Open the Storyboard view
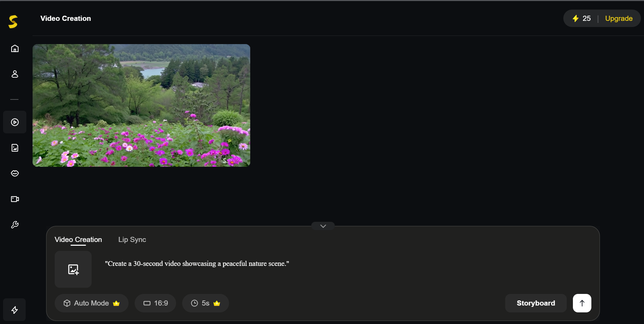Image resolution: width=644 pixels, height=324 pixels. point(535,303)
